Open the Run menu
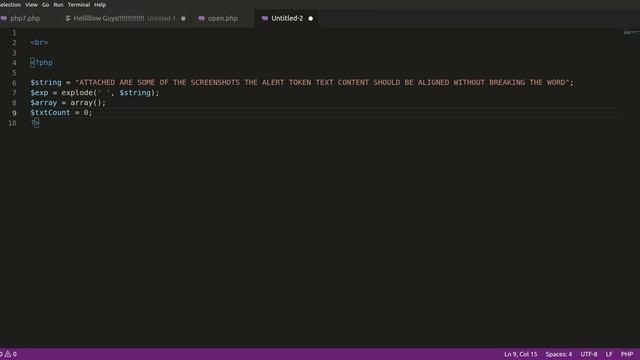Image resolution: width=640 pixels, height=360 pixels. (x=58, y=5)
